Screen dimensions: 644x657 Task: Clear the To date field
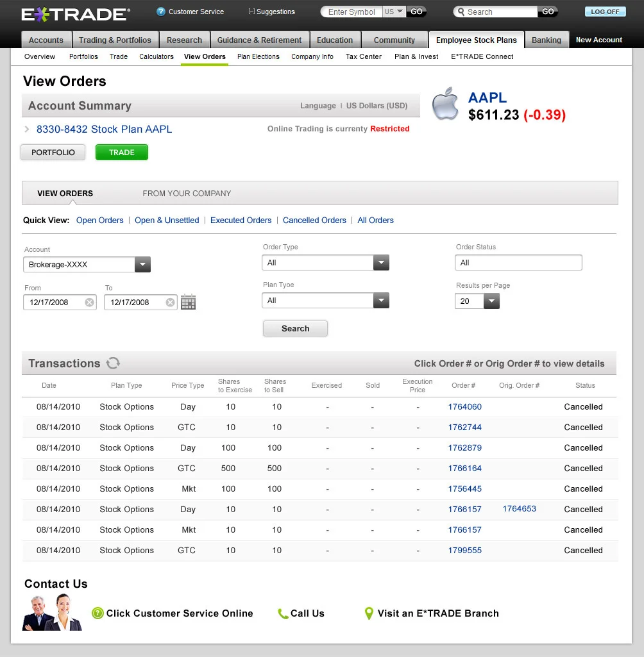(x=170, y=302)
